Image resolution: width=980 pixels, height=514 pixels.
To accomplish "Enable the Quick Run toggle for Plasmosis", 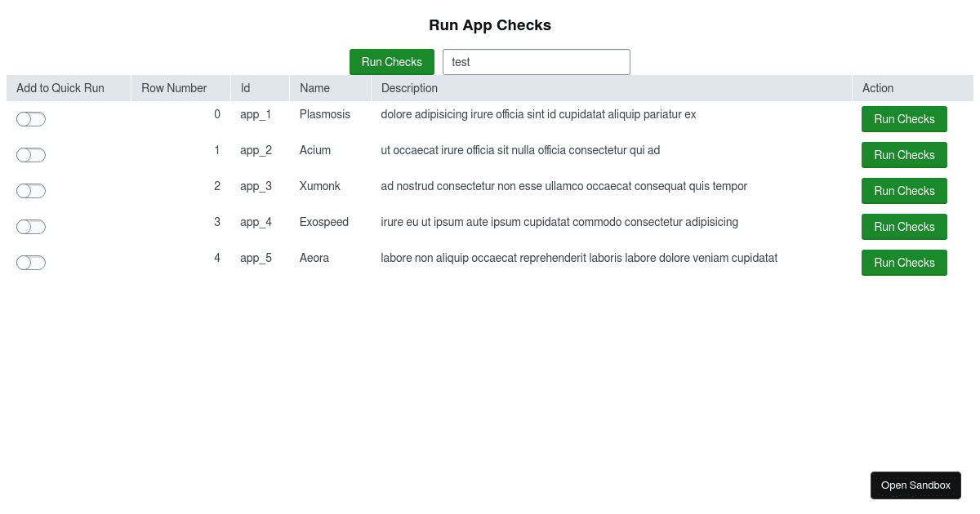I will [31, 119].
